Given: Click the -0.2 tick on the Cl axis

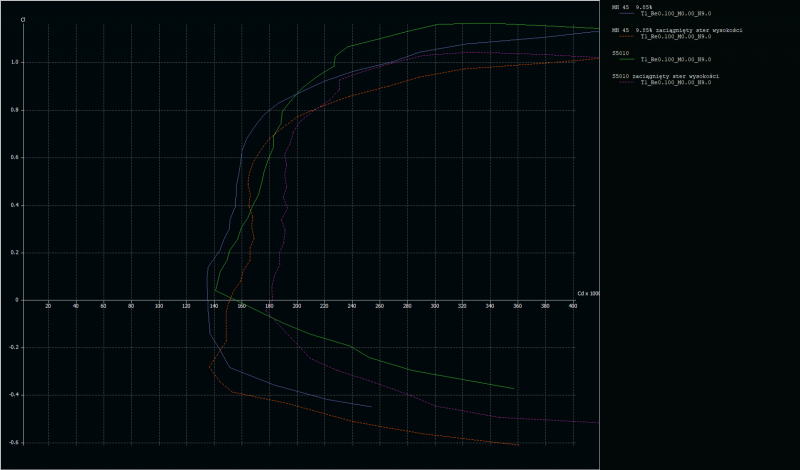Looking at the screenshot, I should coord(12,348).
